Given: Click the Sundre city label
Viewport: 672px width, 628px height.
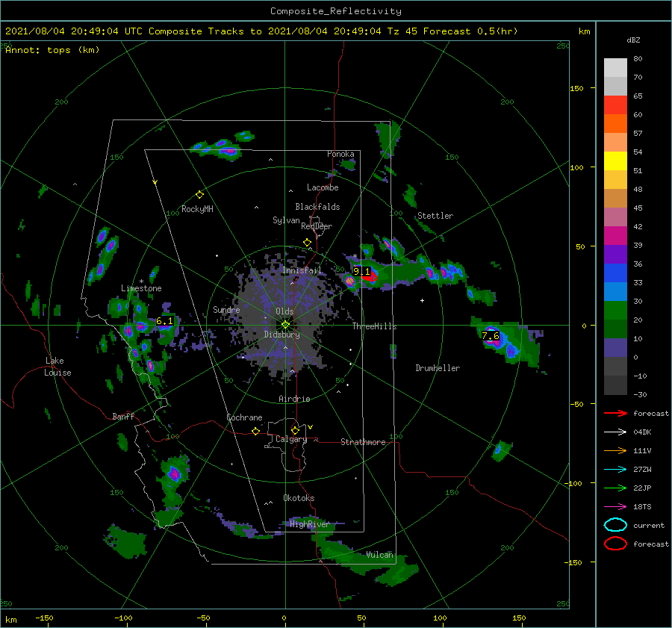Looking at the screenshot, I should 226,309.
